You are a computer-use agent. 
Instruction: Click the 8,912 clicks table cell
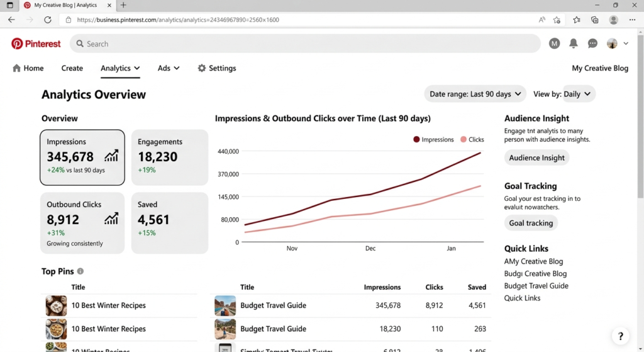click(434, 305)
